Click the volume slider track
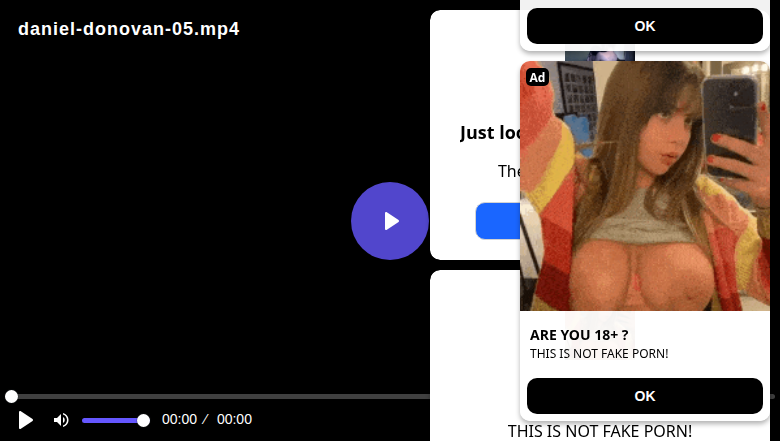 click(113, 421)
